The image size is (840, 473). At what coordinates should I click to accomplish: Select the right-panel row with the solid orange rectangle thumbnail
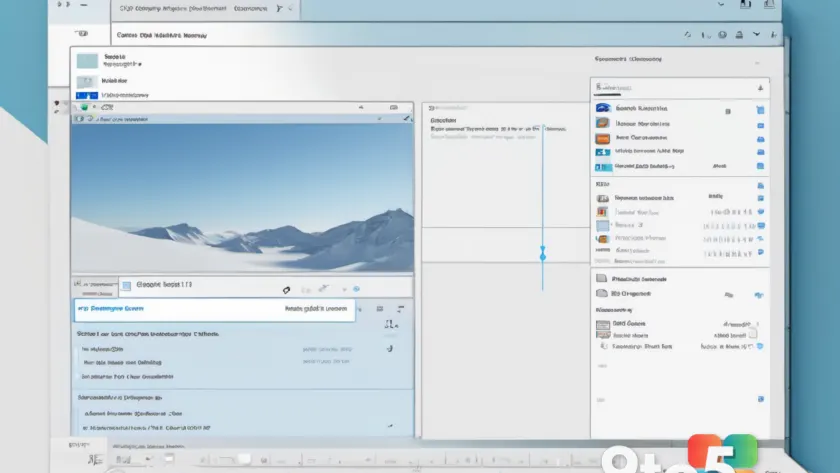(x=680, y=138)
